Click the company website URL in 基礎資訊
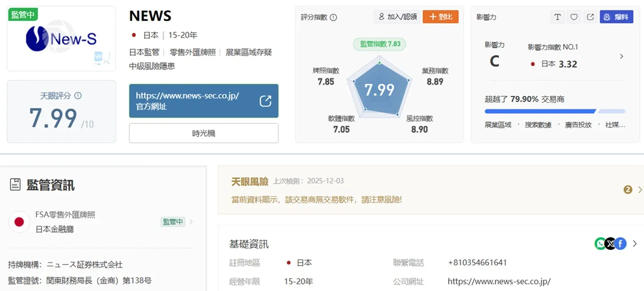 499,281
